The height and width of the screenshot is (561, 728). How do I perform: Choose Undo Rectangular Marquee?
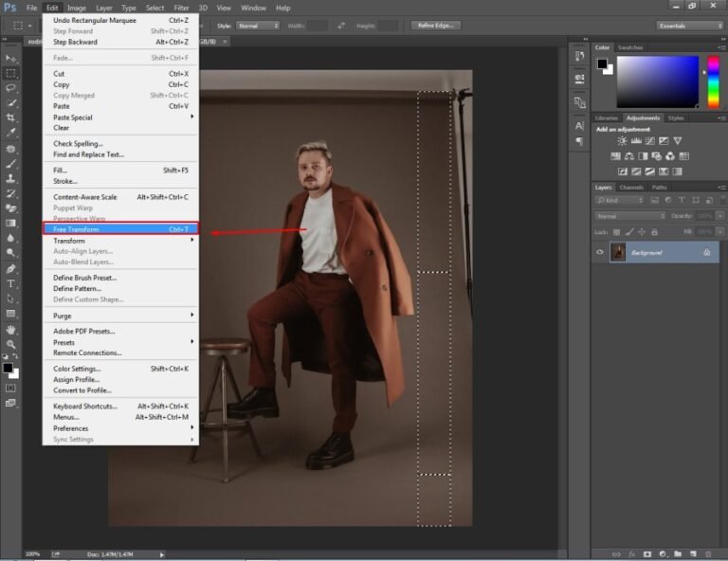pyautogui.click(x=121, y=20)
